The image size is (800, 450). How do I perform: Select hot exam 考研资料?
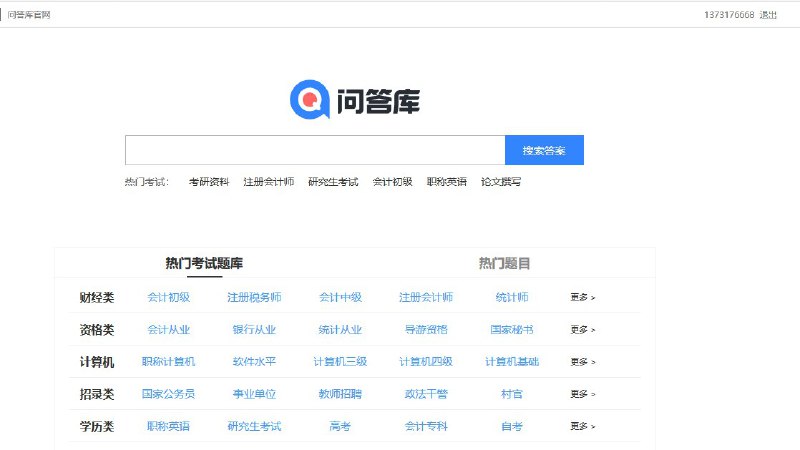pos(209,182)
